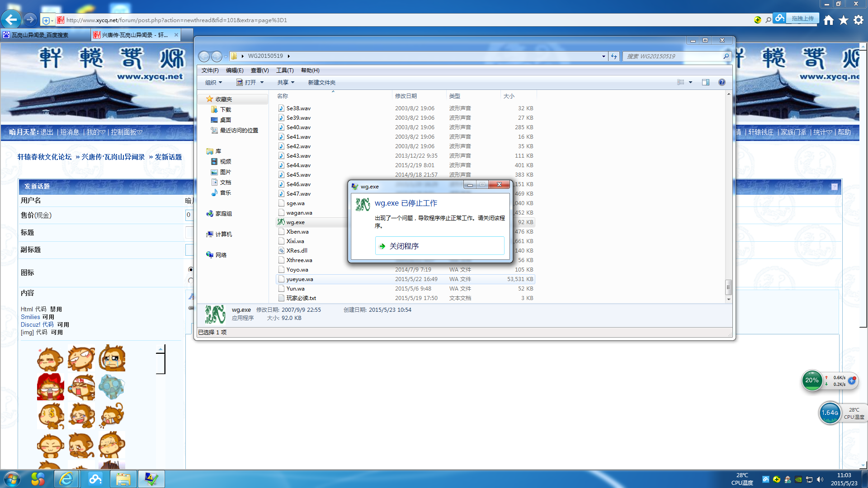Click the Baidu cloud upload icon
The width and height of the screenshot is (868, 488).
pyautogui.click(x=779, y=19)
